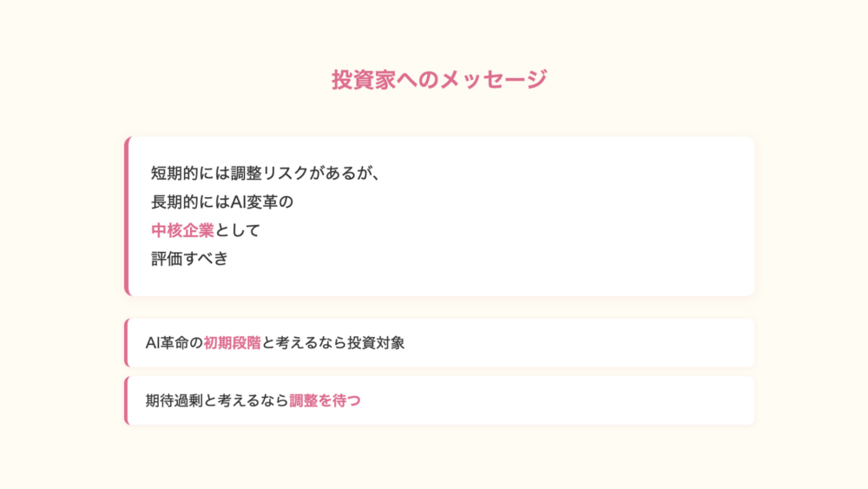Click the line 長期的にはAI変革の

coord(223,202)
